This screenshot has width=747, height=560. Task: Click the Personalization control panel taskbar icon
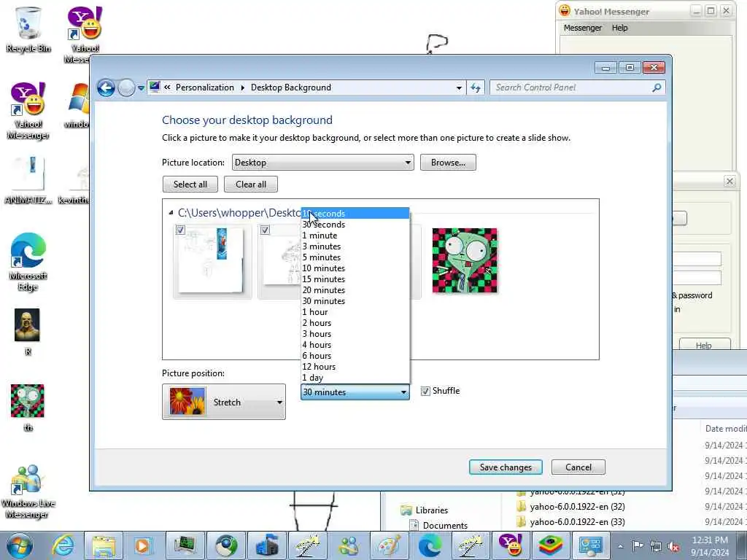coord(591,545)
